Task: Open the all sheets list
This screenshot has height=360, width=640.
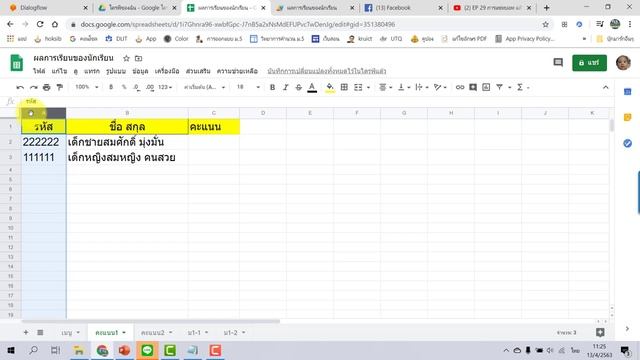Action: [x=40, y=333]
